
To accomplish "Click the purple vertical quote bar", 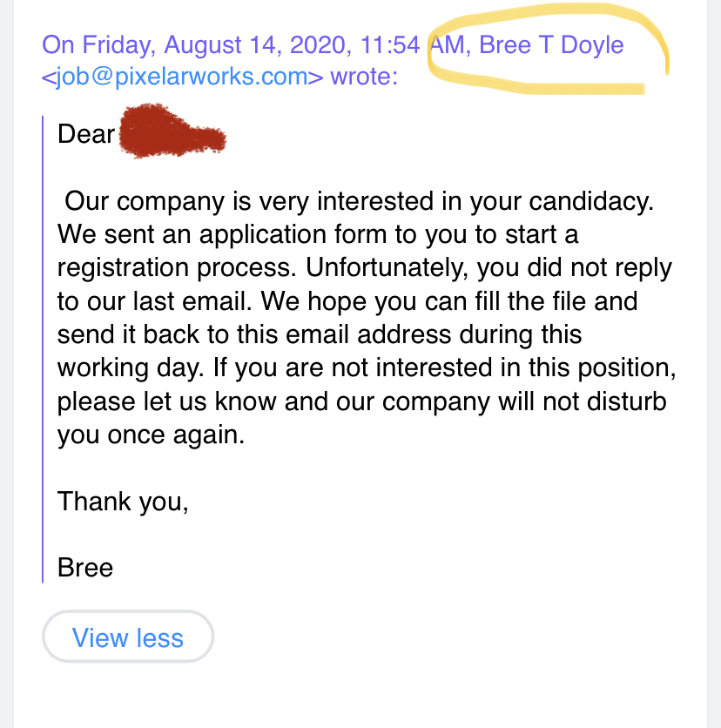I will pos(43,349).
